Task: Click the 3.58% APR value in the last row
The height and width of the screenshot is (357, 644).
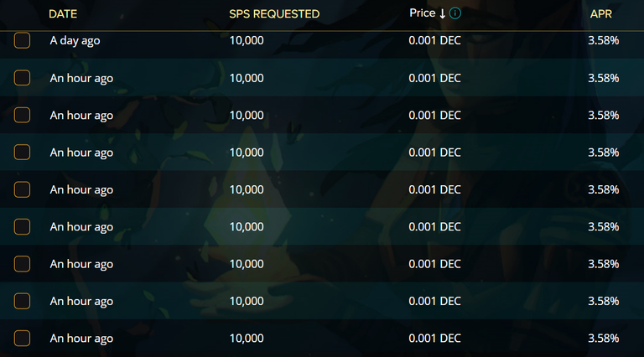Action: pos(603,339)
